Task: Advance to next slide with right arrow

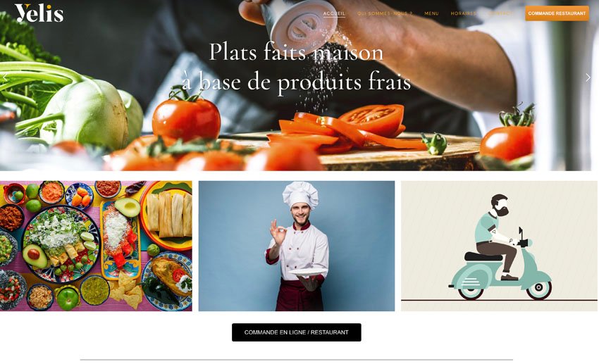Action: [588, 77]
